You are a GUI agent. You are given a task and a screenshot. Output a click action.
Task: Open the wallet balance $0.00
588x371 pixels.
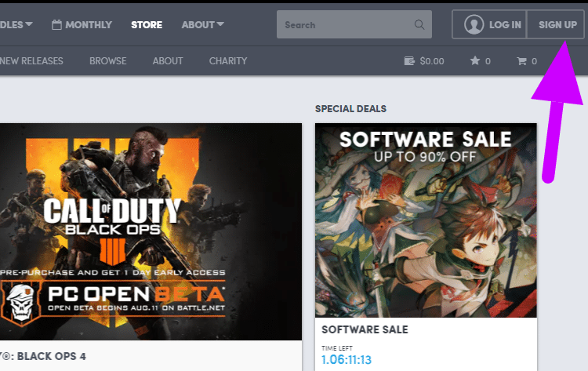click(424, 61)
